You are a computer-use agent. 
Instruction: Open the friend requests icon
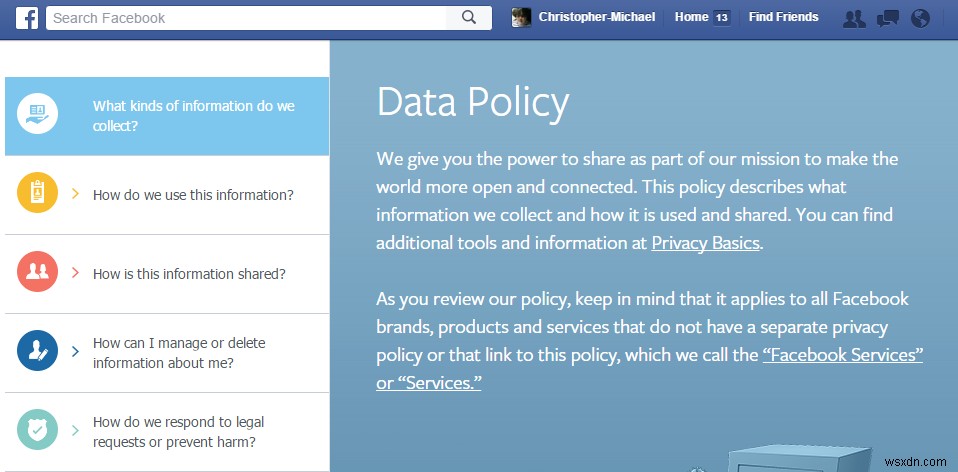pyautogui.click(x=854, y=18)
